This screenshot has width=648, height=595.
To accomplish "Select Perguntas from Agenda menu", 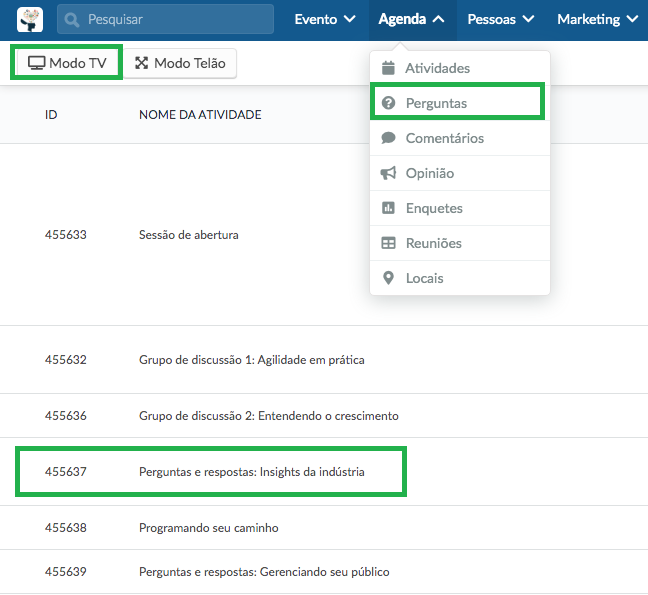I will 460,103.
